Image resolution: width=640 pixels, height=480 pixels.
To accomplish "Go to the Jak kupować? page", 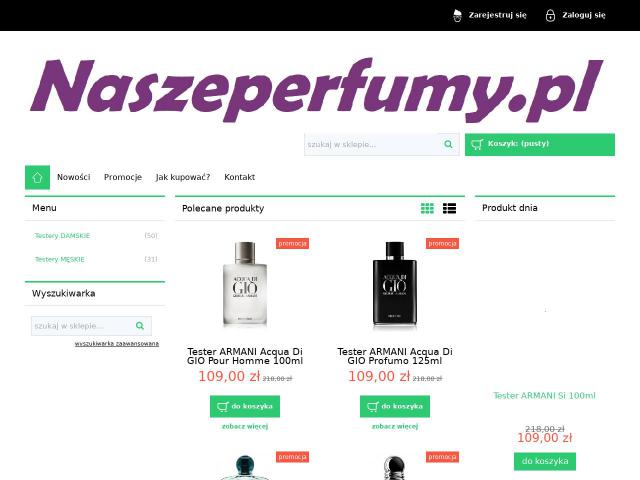I will point(183,177).
